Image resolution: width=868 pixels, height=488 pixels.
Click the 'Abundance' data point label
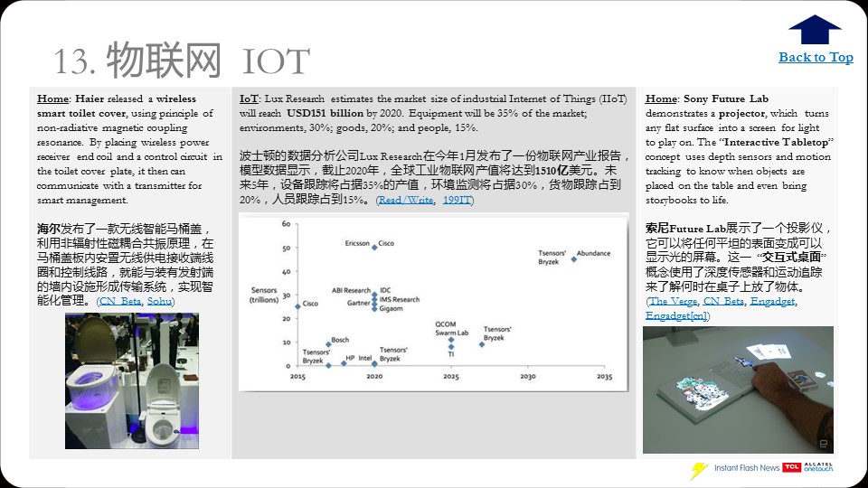pyautogui.click(x=593, y=253)
